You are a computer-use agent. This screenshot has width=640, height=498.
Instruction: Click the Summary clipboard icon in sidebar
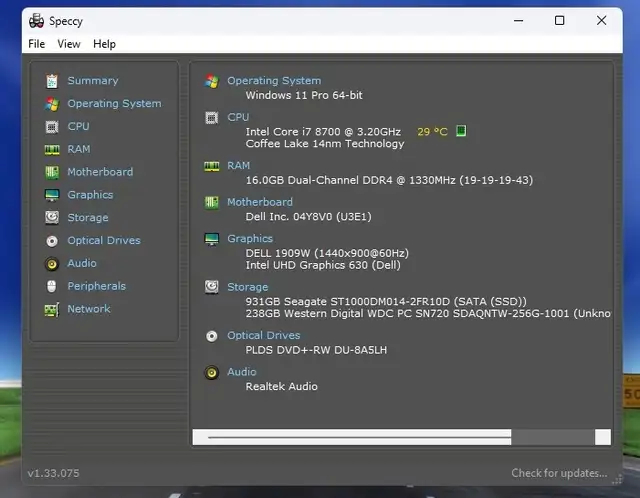pos(52,81)
